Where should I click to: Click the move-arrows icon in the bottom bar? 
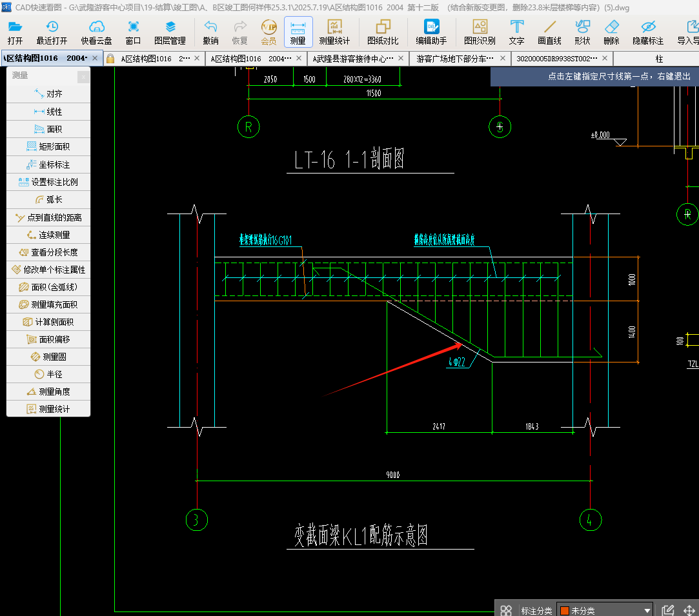coord(689,610)
